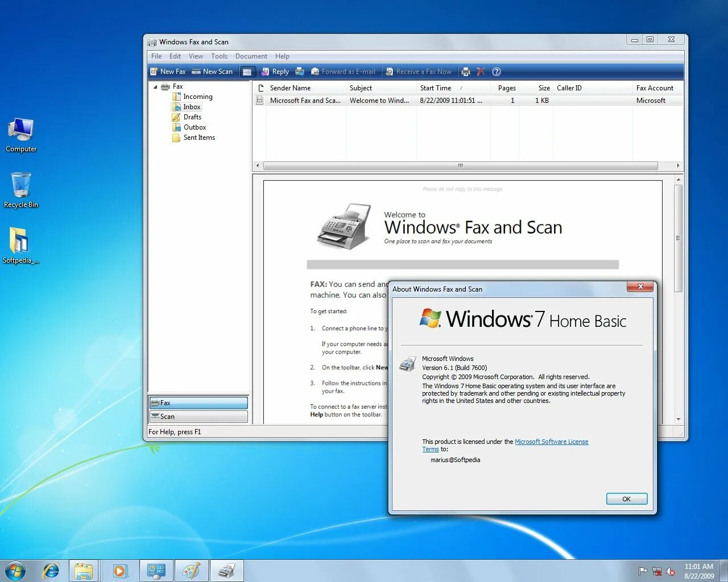This screenshot has width=728, height=582.
Task: Click message list scroll-left arrow
Action: [258, 165]
